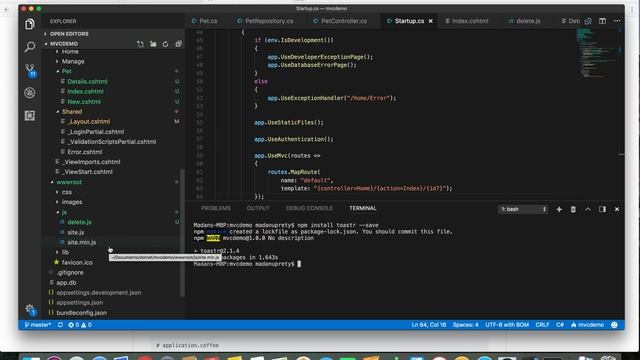This screenshot has height=360, width=640.
Task: Open errors and warnings count in status bar
Action: [x=80, y=325]
